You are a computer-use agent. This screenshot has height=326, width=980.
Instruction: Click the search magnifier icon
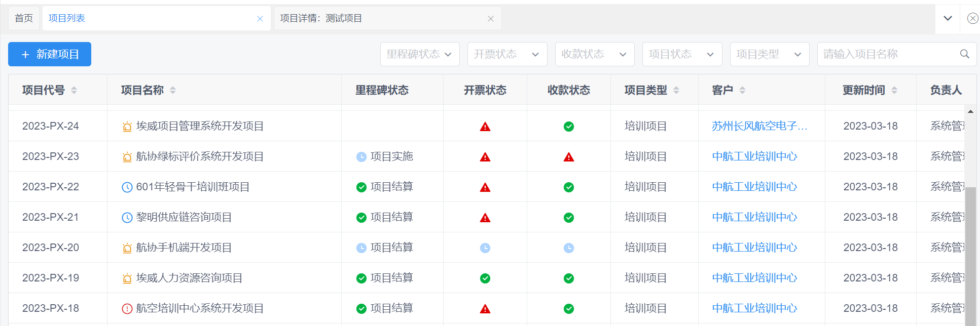tap(964, 54)
